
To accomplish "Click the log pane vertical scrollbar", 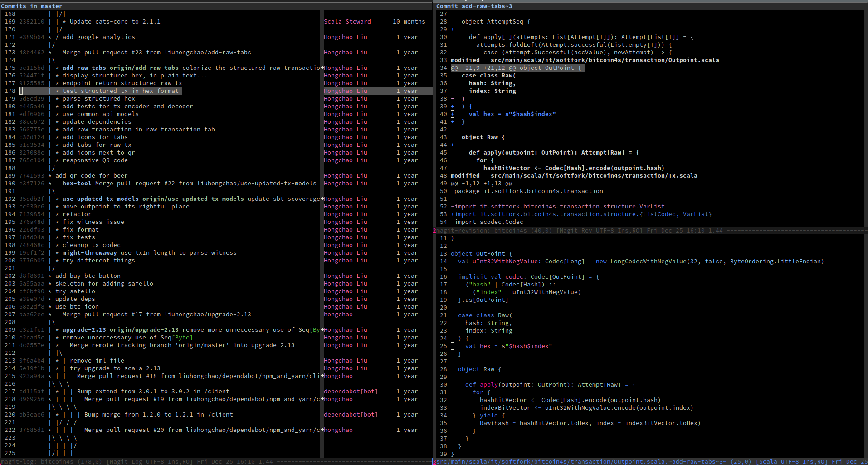I will point(322,233).
